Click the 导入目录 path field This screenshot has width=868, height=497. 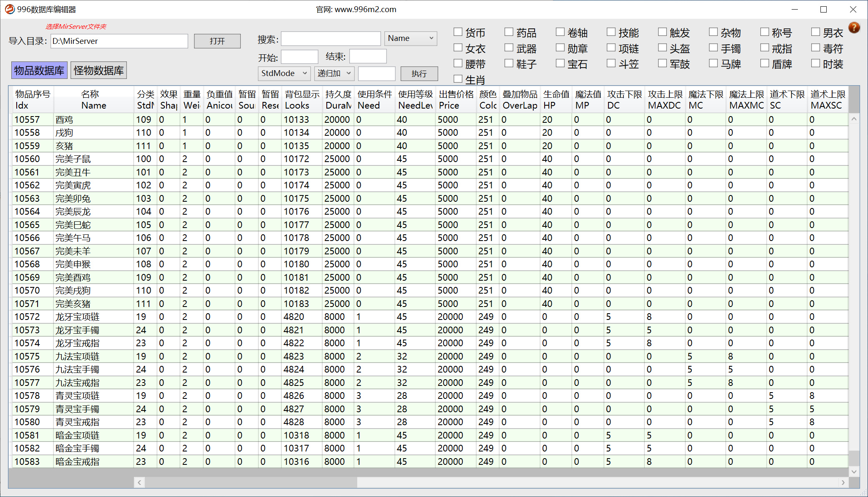pos(119,41)
